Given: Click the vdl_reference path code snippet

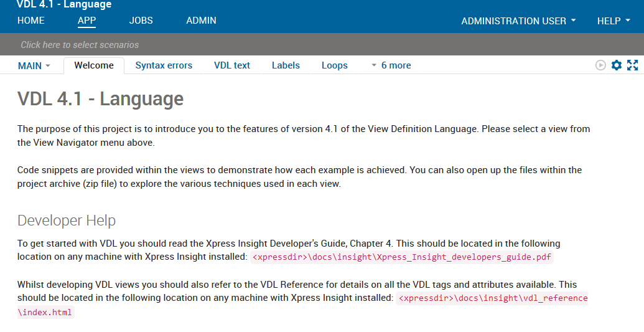Looking at the screenshot, I should [493, 298].
